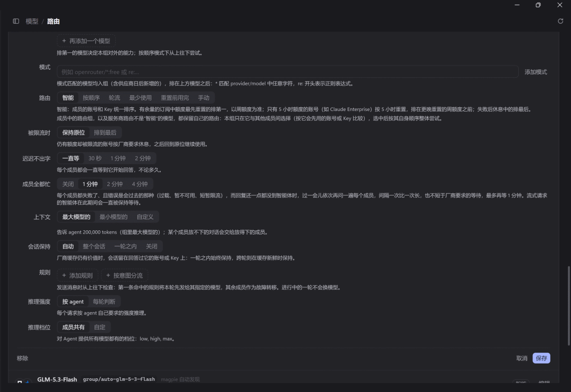Set 成员全都忙 to 4 分钟
571x392 pixels.
pos(140,184)
